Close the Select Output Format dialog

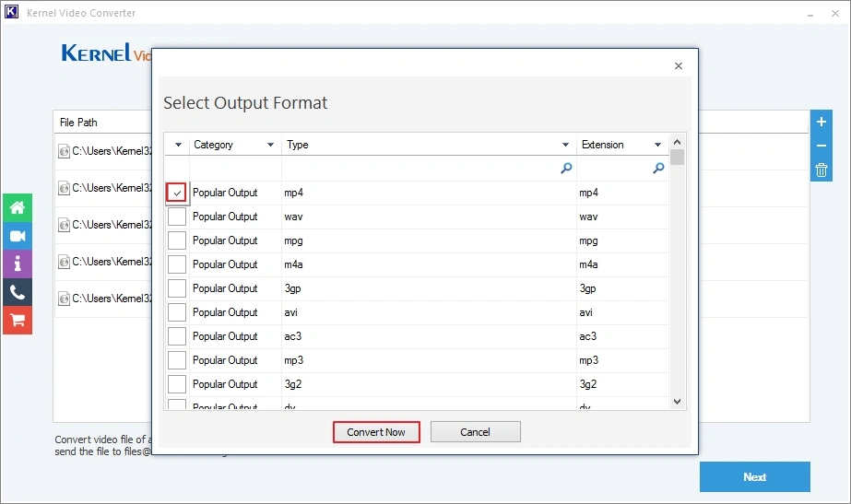pyautogui.click(x=679, y=65)
